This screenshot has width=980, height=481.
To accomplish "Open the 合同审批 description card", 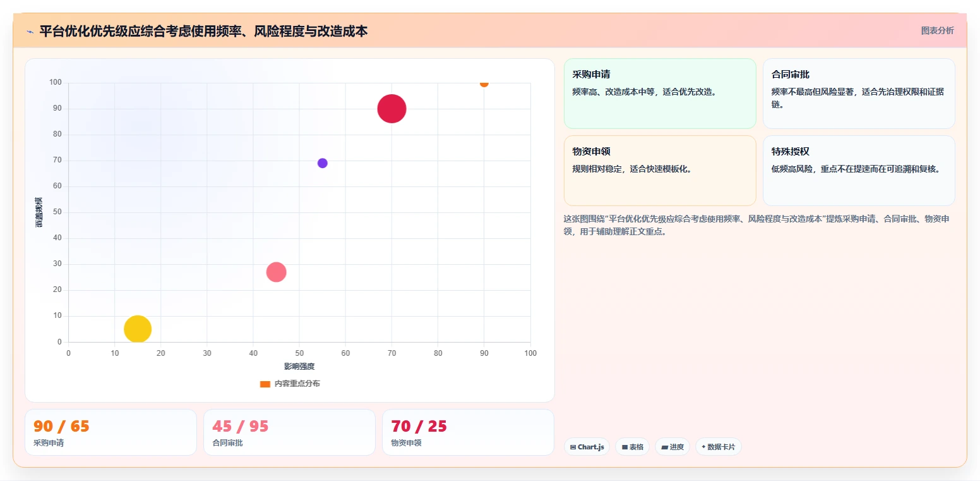I will [x=859, y=94].
